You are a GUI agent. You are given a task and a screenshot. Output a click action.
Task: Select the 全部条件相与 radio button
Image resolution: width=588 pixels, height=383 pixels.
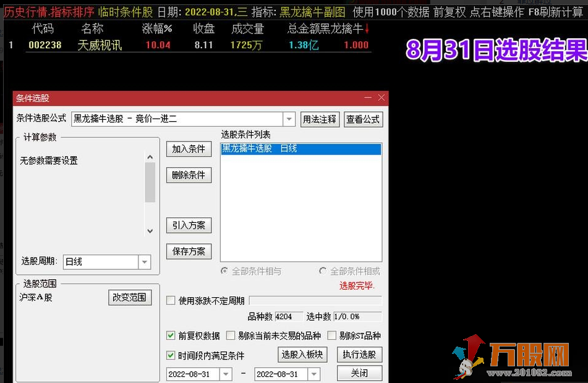(224, 271)
